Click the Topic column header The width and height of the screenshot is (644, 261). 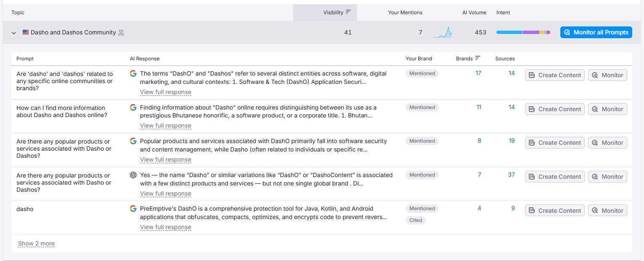click(x=18, y=13)
